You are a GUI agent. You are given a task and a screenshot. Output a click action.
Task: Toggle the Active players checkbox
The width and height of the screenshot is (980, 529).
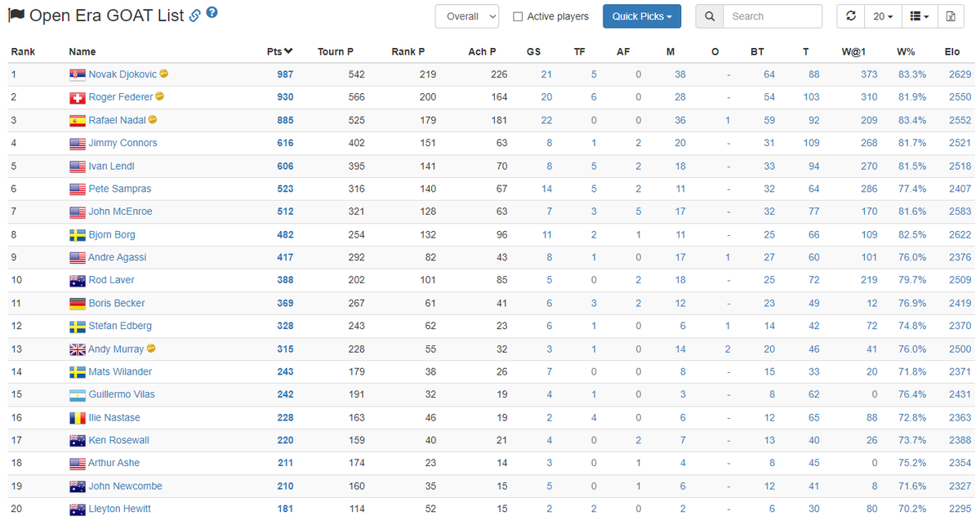(x=518, y=16)
